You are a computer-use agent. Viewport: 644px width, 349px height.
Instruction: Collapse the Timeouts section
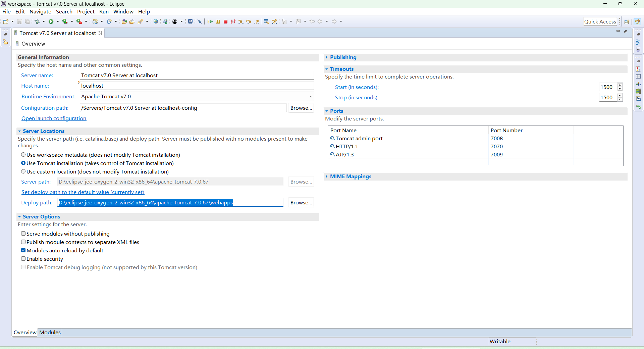click(326, 69)
